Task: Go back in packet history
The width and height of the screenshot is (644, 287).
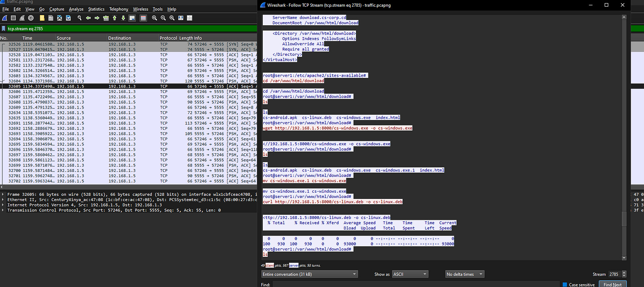Action: [88, 18]
